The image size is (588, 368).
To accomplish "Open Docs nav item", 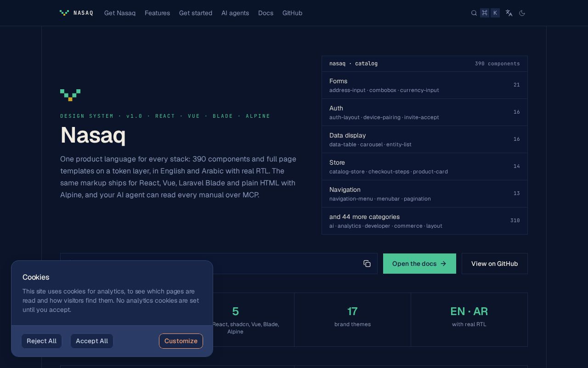I will pyautogui.click(x=266, y=13).
